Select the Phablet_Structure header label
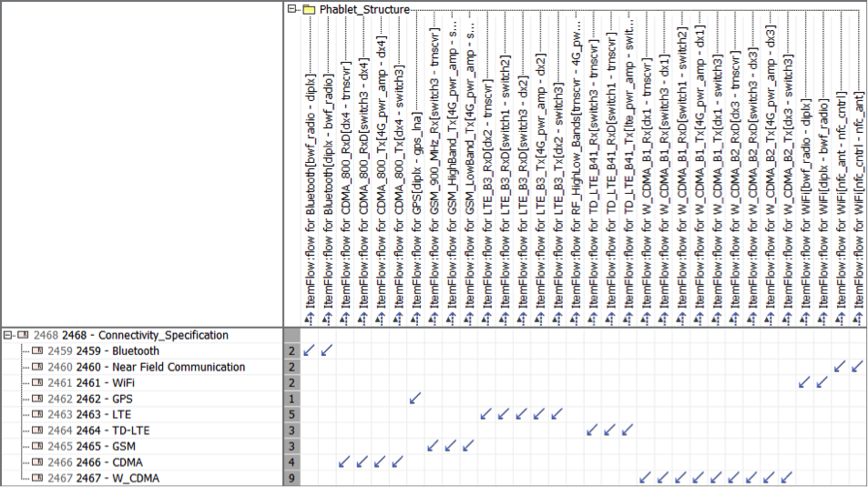The image size is (868, 487). click(364, 9)
